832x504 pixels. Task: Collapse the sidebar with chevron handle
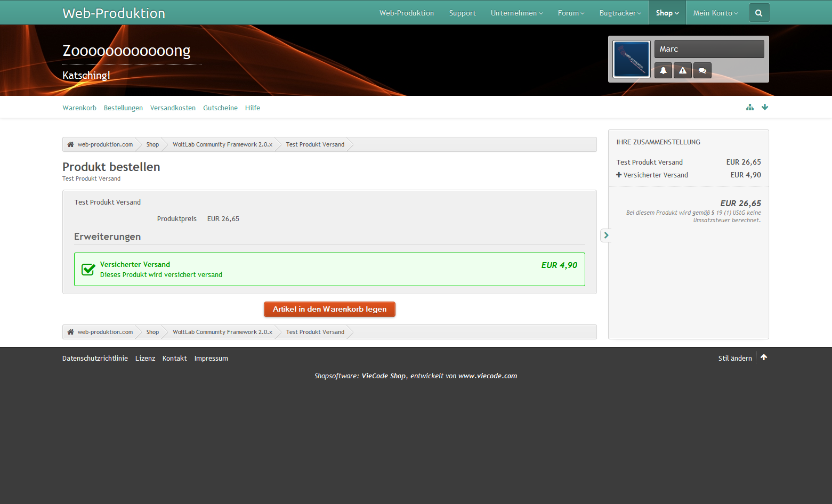[606, 235]
